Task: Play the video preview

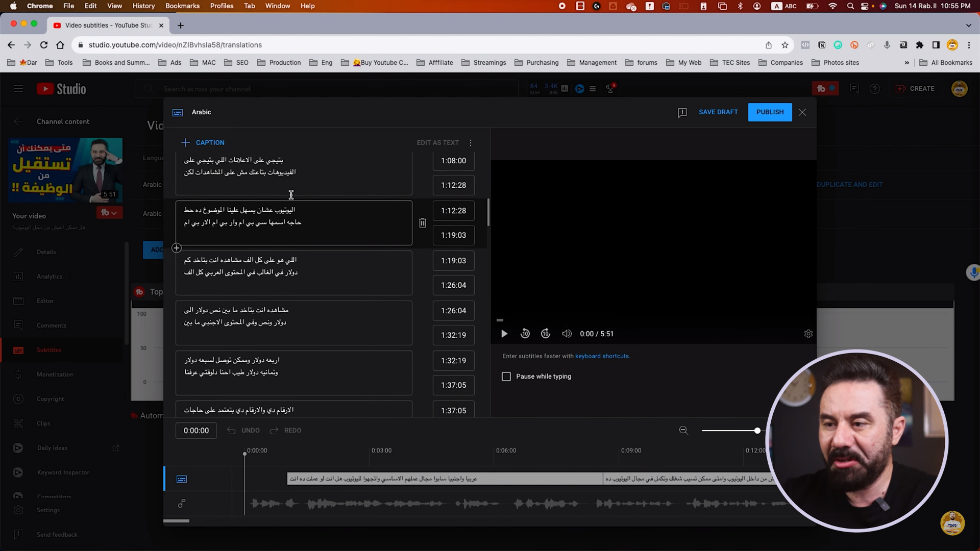Action: pyautogui.click(x=504, y=334)
